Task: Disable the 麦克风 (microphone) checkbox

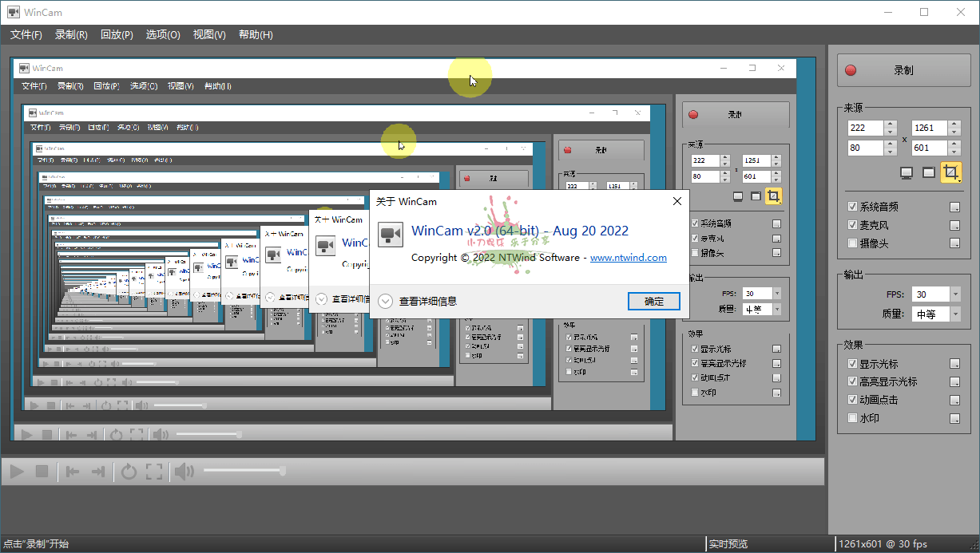Action: click(851, 224)
